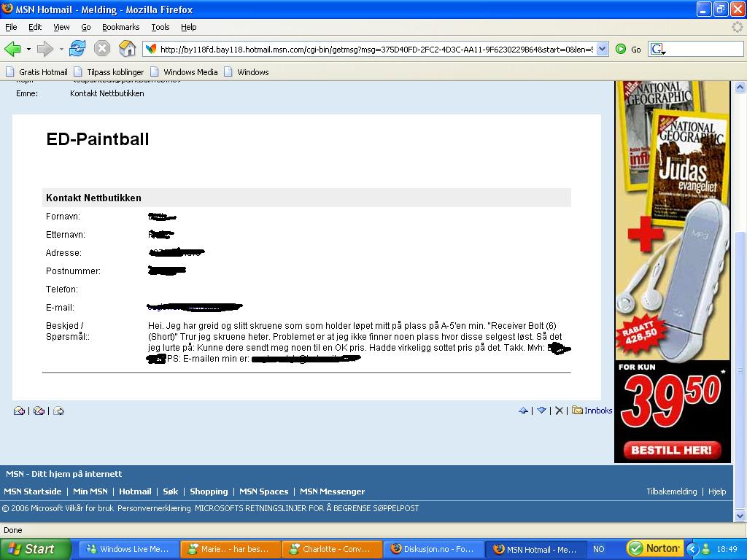The image size is (747, 560).
Task: Click the Shopping footer link
Action: tap(209, 491)
